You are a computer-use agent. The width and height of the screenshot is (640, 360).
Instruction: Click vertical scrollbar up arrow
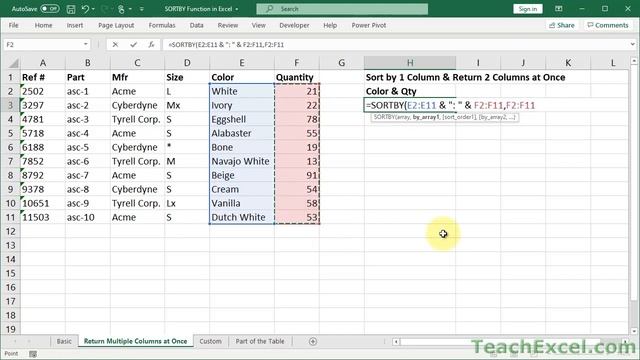[x=634, y=61]
